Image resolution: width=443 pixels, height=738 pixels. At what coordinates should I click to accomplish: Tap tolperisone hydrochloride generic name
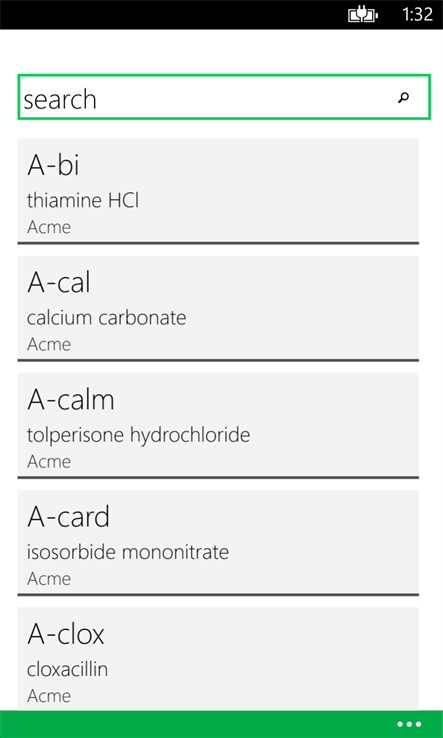pos(138,435)
